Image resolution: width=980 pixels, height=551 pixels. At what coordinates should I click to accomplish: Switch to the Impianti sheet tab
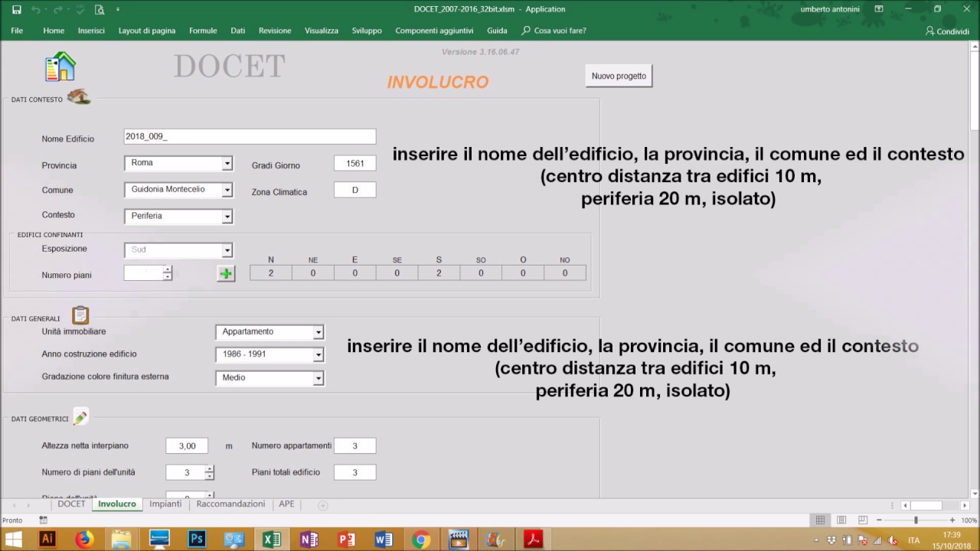(x=165, y=504)
